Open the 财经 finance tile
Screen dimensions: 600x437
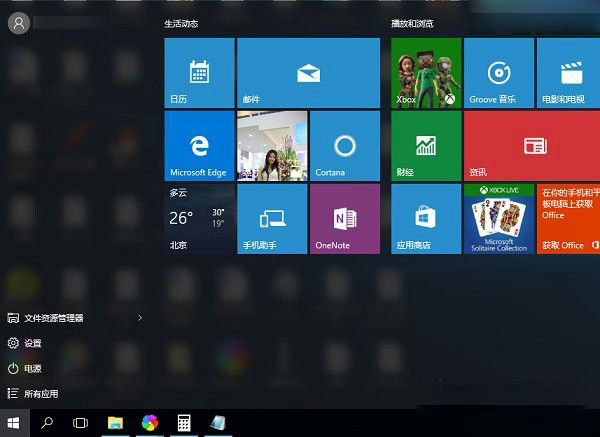click(x=426, y=146)
